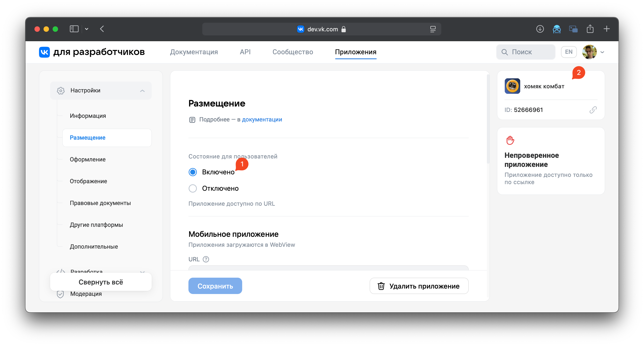This screenshot has height=346, width=644.
Task: Select the Включено radio button
Action: pos(193,172)
